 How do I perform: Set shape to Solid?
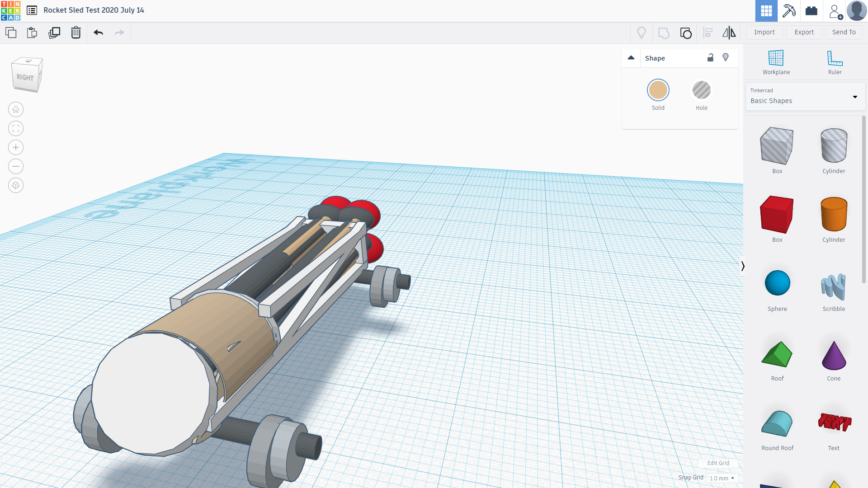coord(658,90)
